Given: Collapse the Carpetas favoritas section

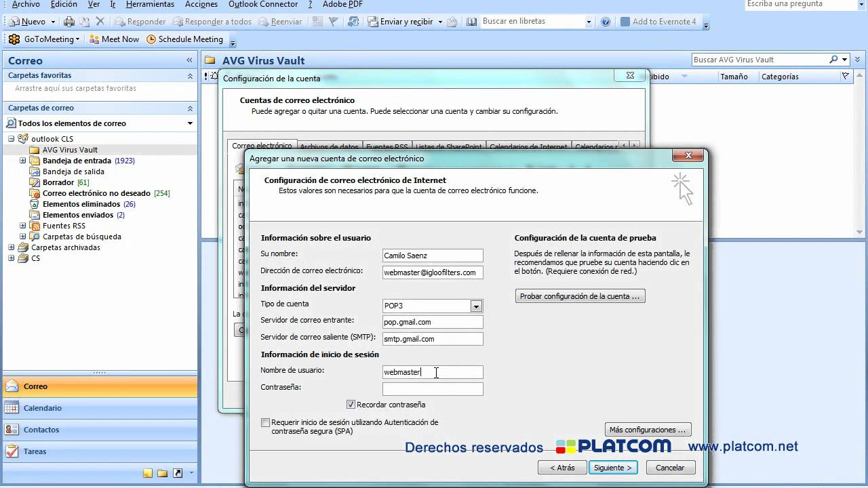Looking at the screenshot, I should point(190,76).
